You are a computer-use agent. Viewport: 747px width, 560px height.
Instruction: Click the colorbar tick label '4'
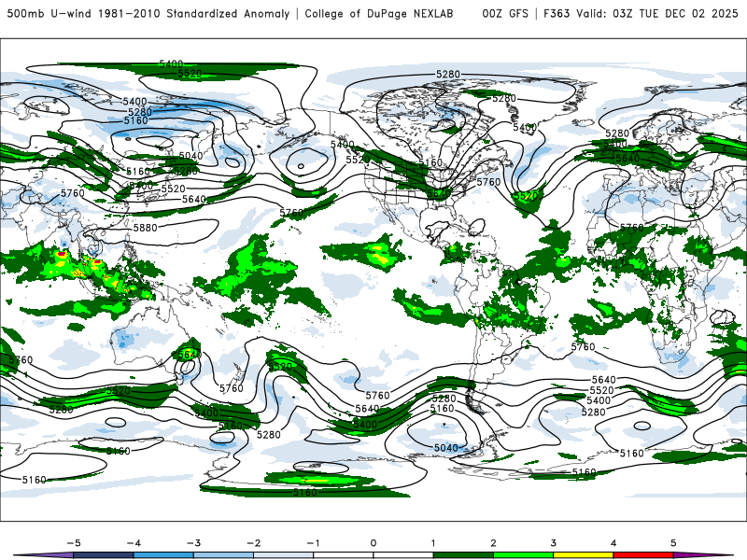coord(613,543)
